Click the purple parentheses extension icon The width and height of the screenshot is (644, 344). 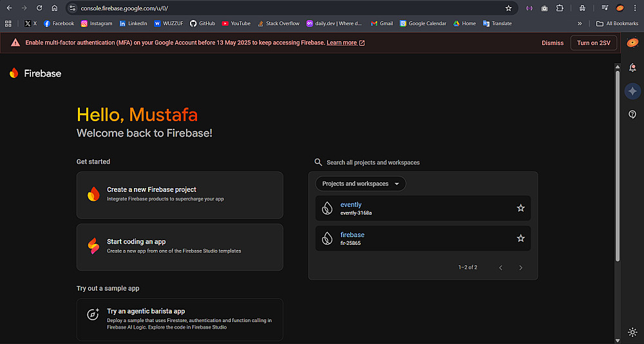[x=529, y=8]
